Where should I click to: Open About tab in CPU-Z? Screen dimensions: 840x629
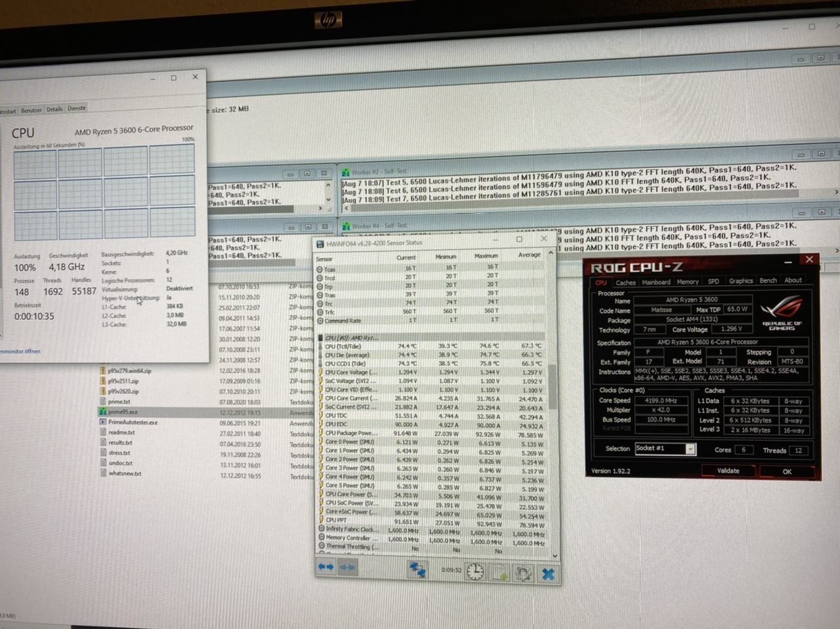(x=793, y=280)
